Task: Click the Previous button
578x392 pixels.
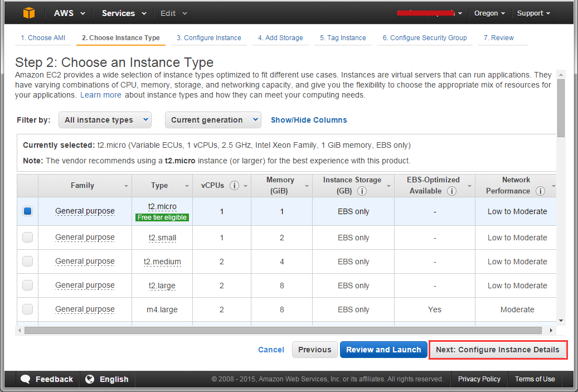Action: point(315,350)
